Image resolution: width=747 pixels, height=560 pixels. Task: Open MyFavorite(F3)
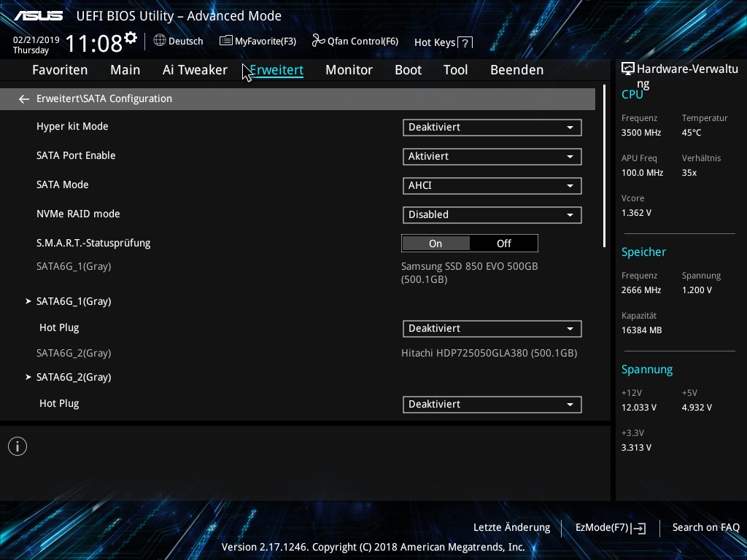(x=258, y=41)
